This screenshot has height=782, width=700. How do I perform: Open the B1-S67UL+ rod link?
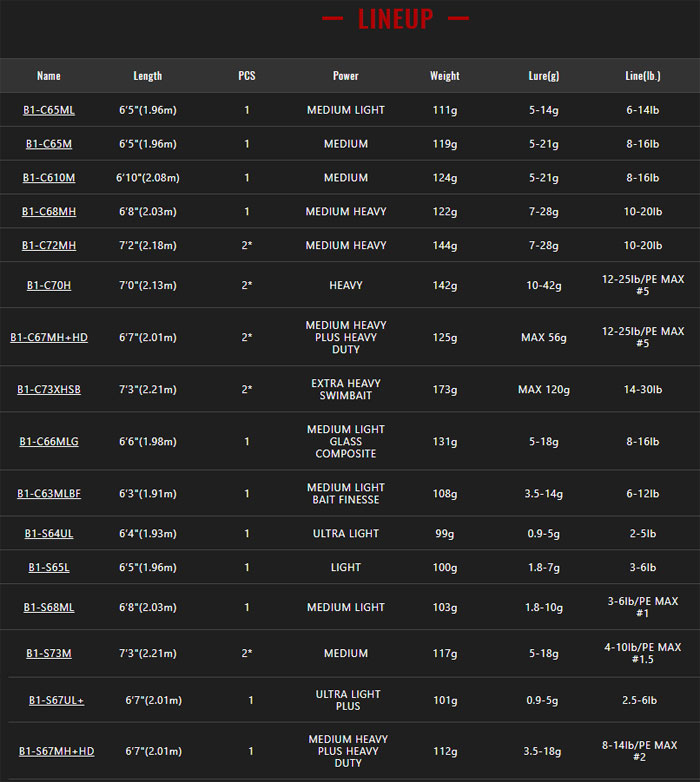[56, 701]
